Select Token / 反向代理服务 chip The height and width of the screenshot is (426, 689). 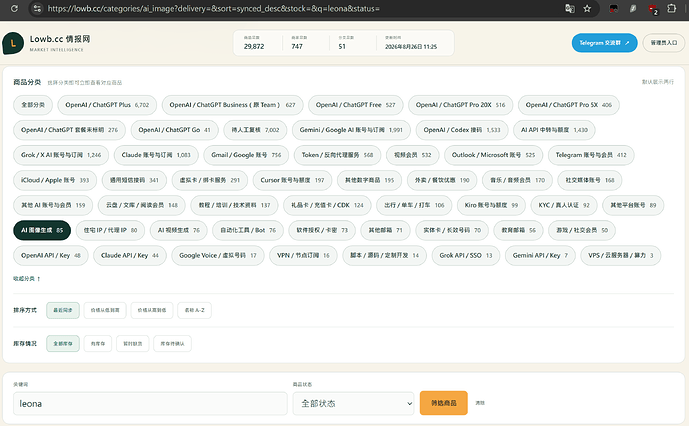(x=337, y=155)
